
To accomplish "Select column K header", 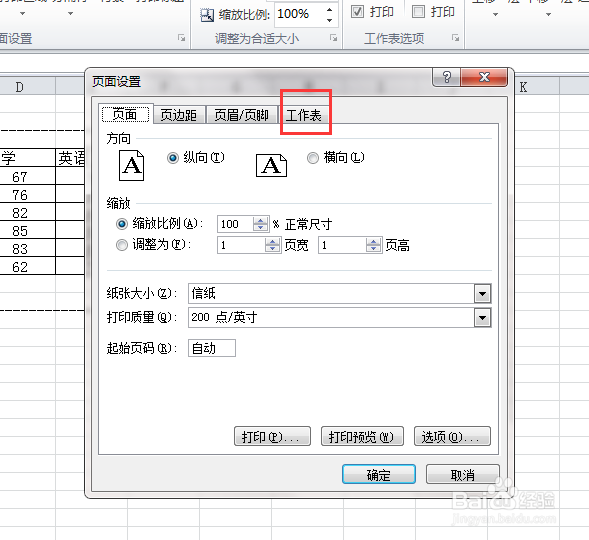I will (538, 87).
